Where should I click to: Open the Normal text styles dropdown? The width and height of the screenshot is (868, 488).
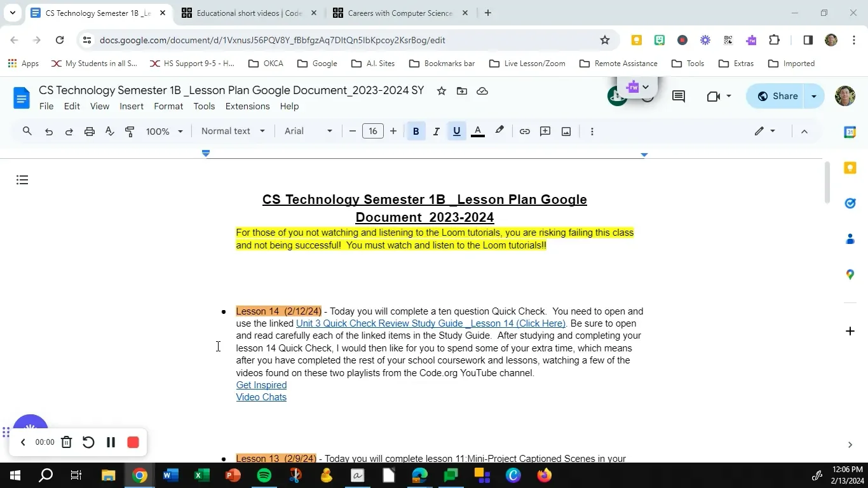pos(233,132)
